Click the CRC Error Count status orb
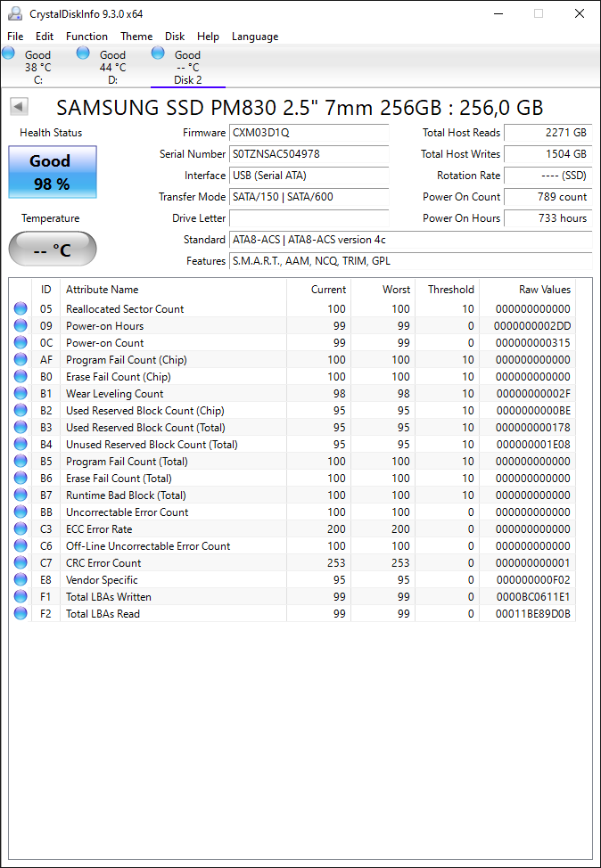 (x=21, y=563)
